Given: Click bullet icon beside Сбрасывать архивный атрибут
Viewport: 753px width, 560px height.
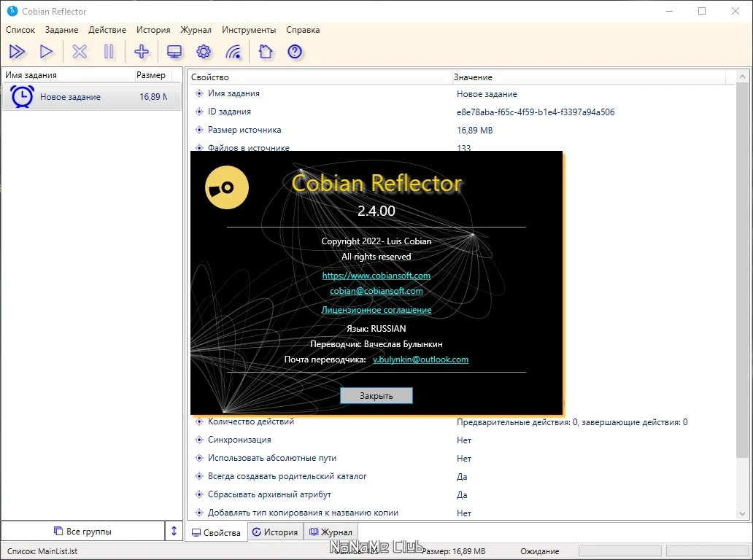Looking at the screenshot, I should 199,494.
